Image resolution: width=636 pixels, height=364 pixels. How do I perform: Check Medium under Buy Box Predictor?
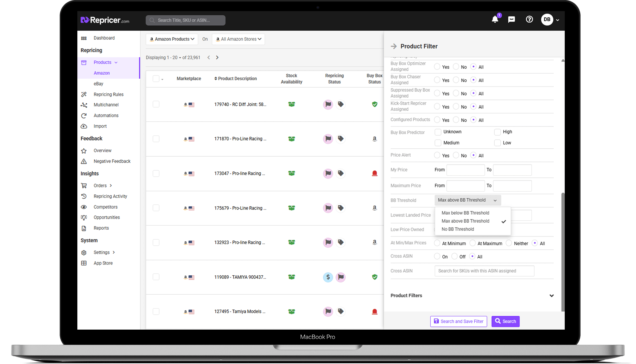pos(438,143)
